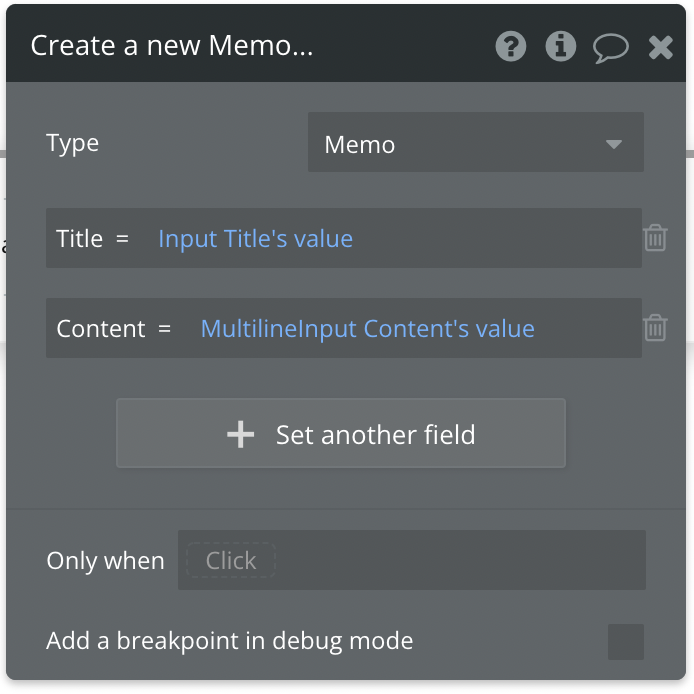Click the Only when label
This screenshot has width=694, height=694.
pos(105,561)
